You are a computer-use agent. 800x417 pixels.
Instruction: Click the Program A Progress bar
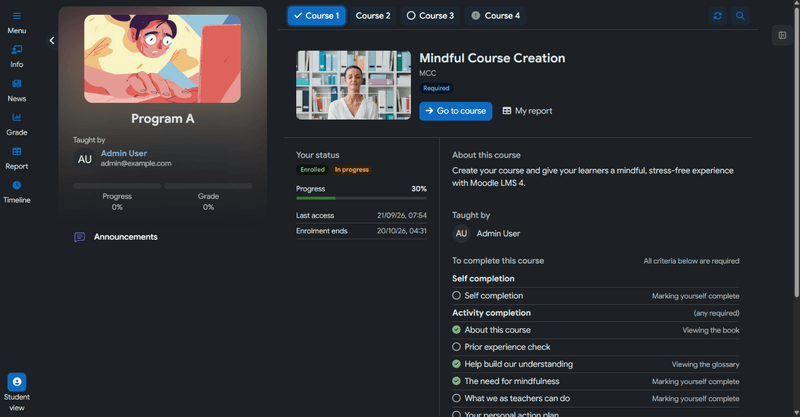point(117,186)
